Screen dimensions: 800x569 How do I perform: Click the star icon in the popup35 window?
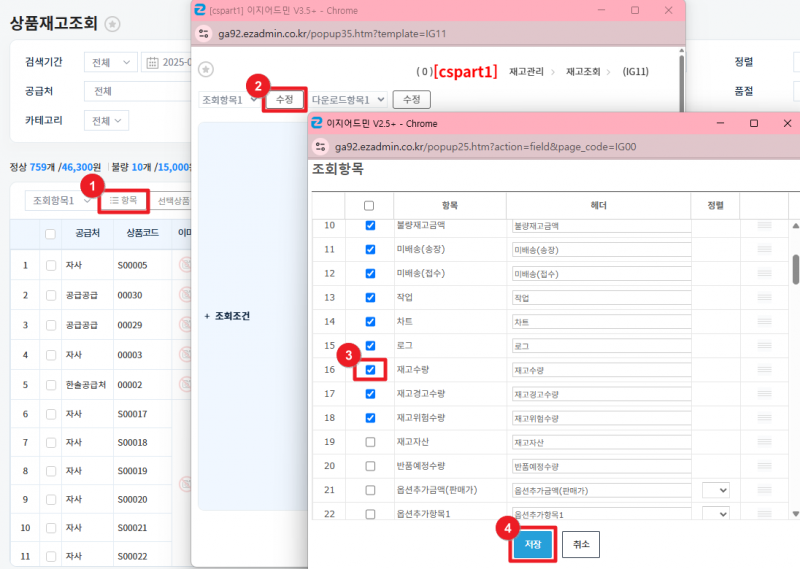206,69
